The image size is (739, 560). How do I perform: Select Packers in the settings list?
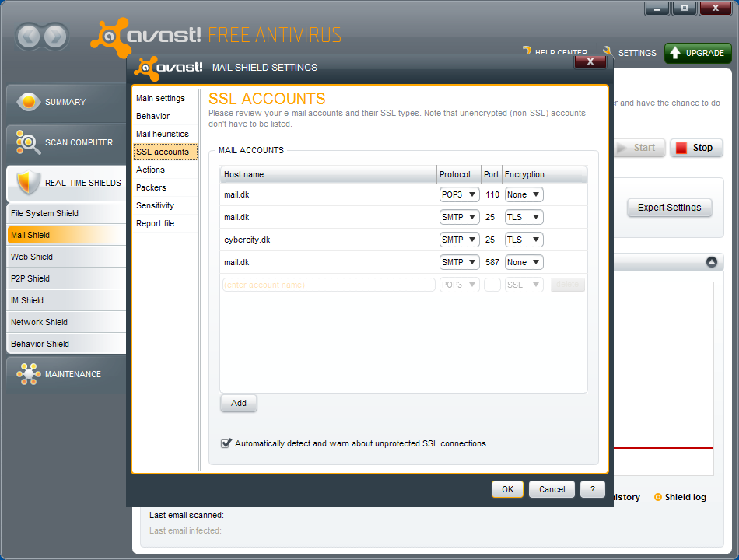pyautogui.click(x=151, y=187)
